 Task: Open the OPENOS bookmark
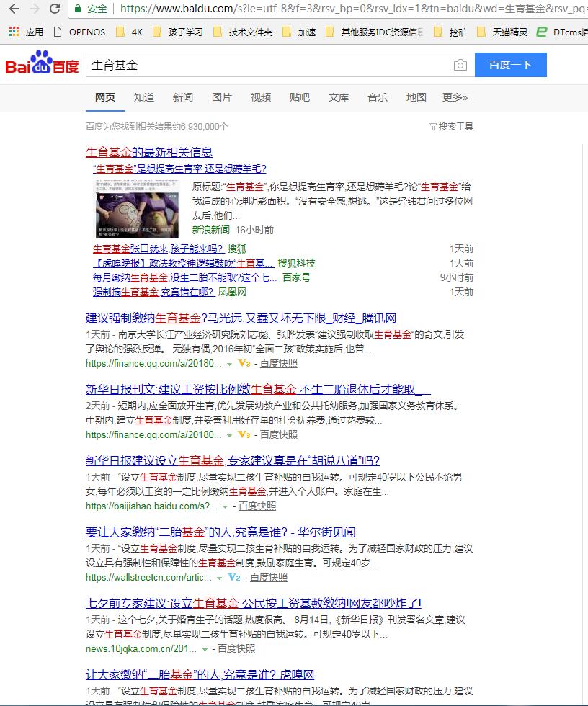click(x=80, y=32)
